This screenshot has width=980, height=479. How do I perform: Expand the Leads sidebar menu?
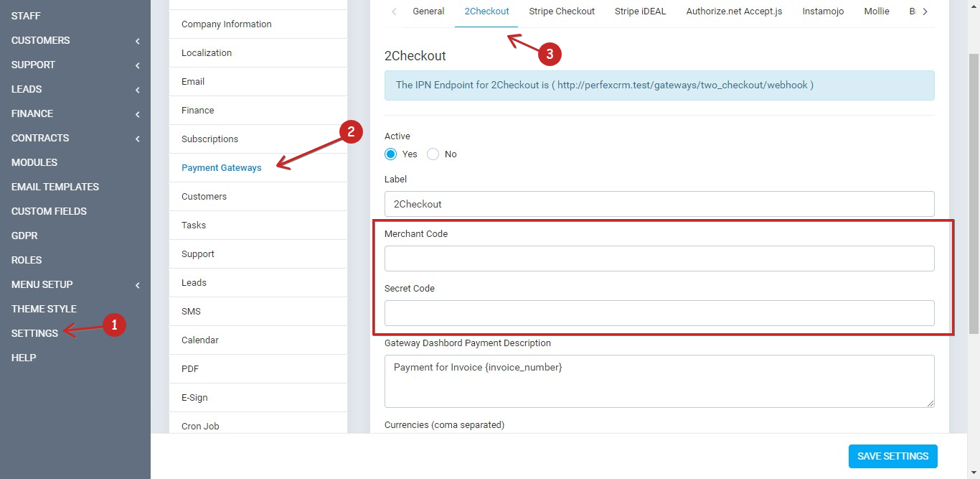tap(75, 89)
